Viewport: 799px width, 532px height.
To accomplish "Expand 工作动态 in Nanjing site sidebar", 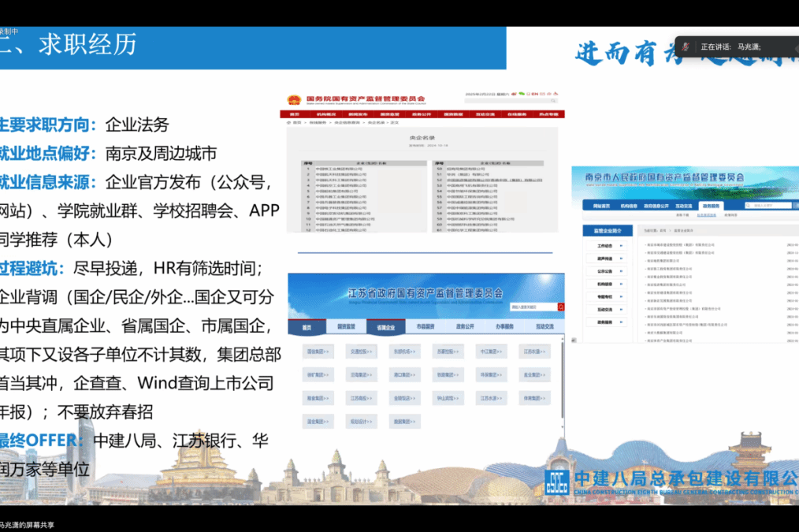I will (x=606, y=246).
